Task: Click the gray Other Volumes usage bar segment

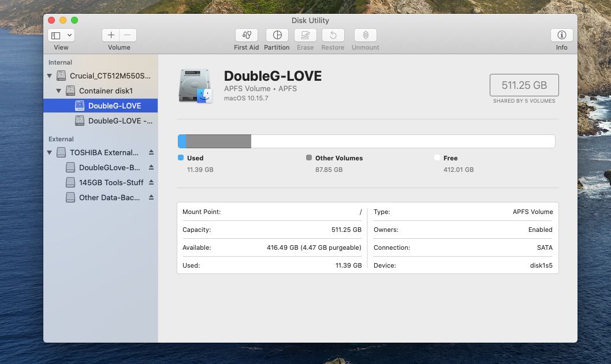Action: (x=218, y=141)
